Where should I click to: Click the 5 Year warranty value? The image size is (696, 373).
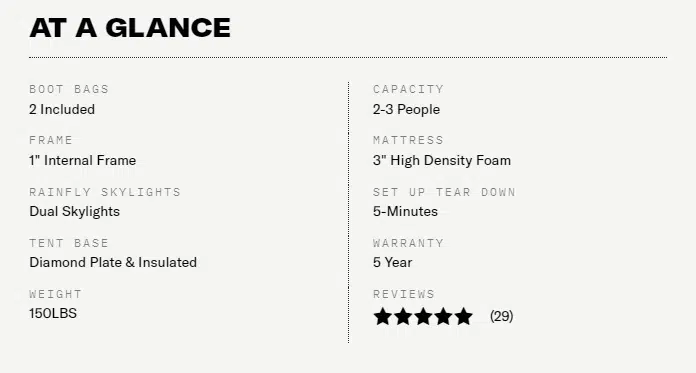coord(392,262)
